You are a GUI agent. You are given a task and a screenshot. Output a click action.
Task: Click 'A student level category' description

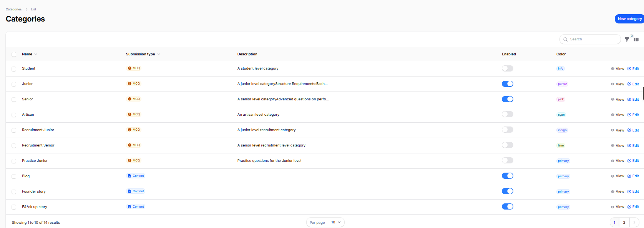[x=258, y=68]
